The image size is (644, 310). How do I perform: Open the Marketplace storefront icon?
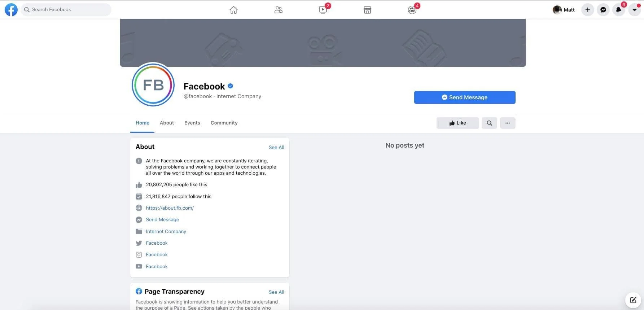pos(367,10)
